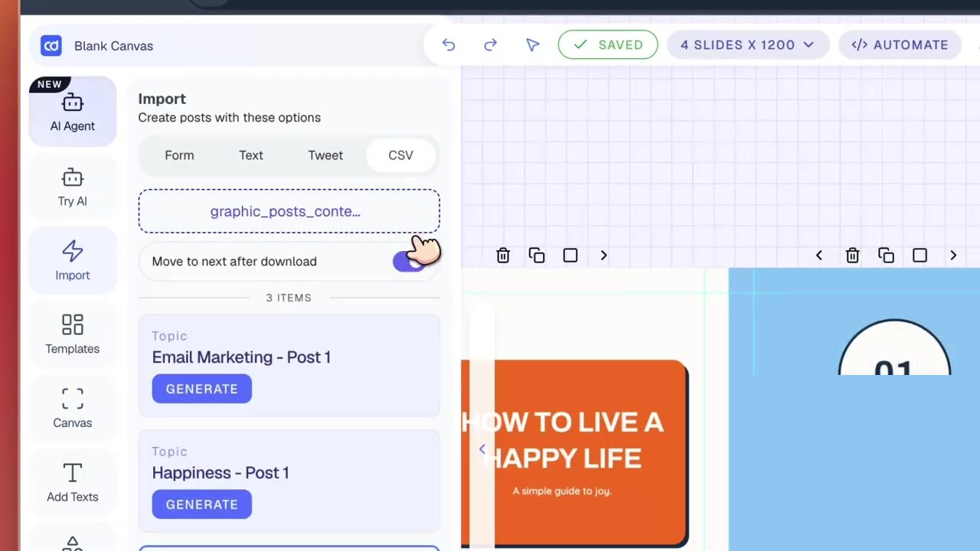Select the HOW TO LIVE A HAPPY LIFE heading
The width and height of the screenshot is (980, 551).
point(563,440)
